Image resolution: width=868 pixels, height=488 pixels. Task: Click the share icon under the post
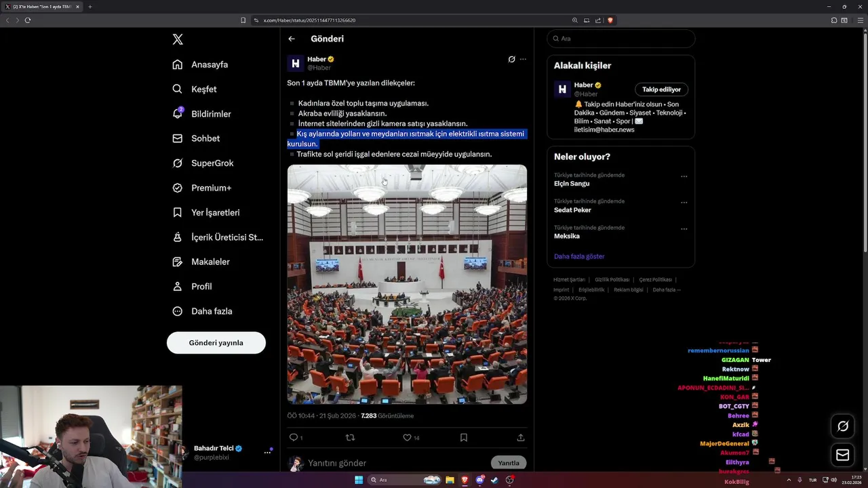pos(521,438)
